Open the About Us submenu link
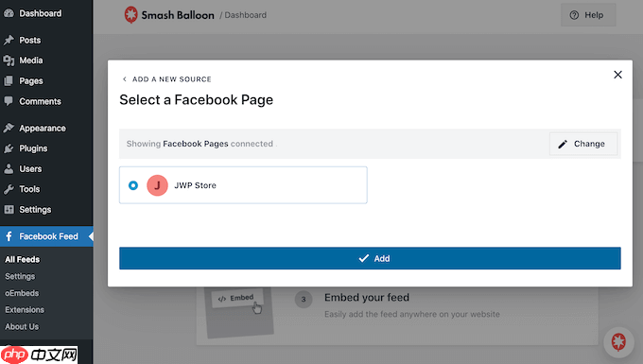Screen dimensions: 643x364 [22, 327]
